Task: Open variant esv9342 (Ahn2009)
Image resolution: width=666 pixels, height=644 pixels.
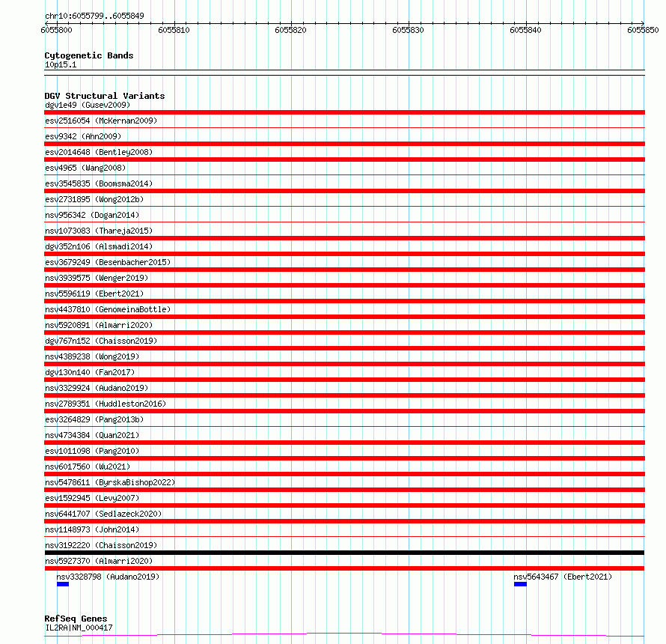Action: point(83,136)
